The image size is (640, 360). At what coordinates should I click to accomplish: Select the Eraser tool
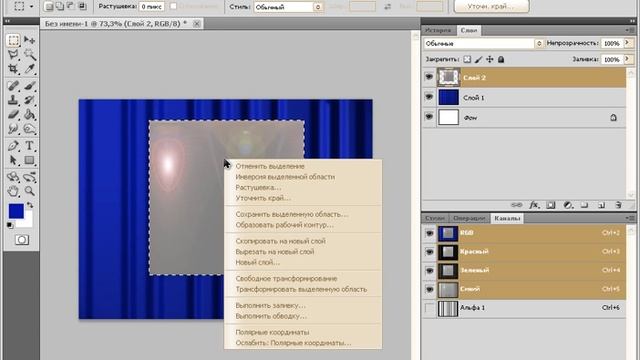[x=13, y=114]
